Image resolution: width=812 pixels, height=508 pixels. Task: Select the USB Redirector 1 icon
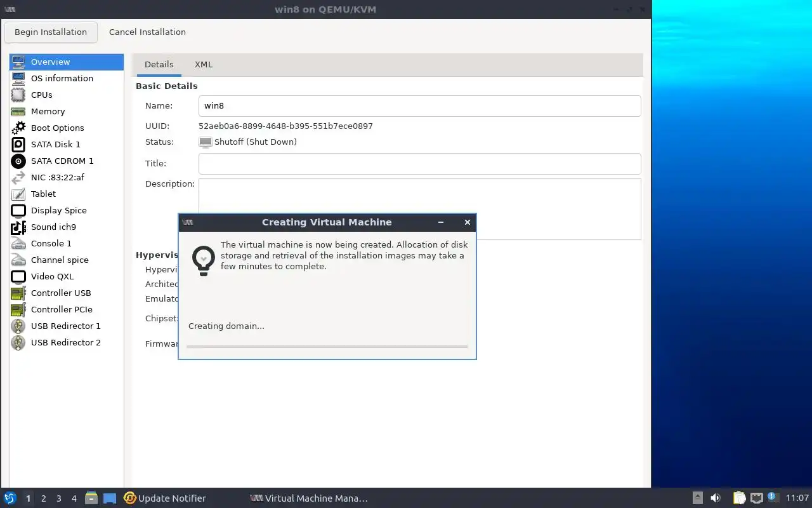coord(18,326)
